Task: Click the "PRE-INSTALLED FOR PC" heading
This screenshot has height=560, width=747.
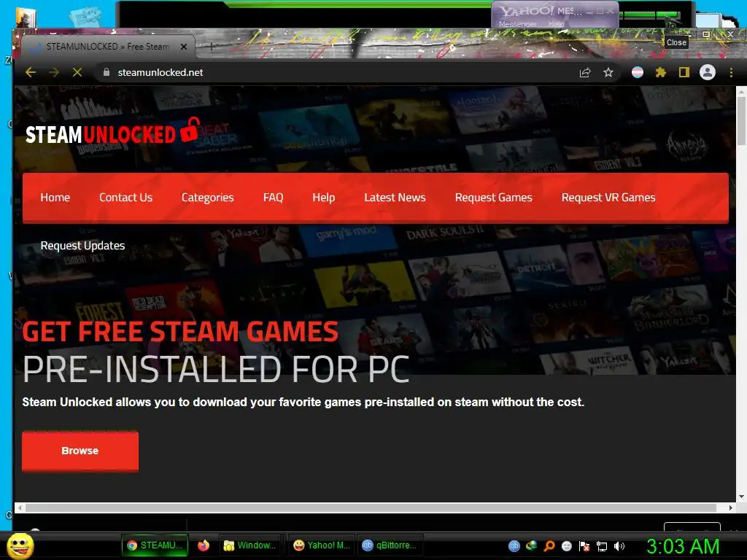Action: tap(216, 370)
